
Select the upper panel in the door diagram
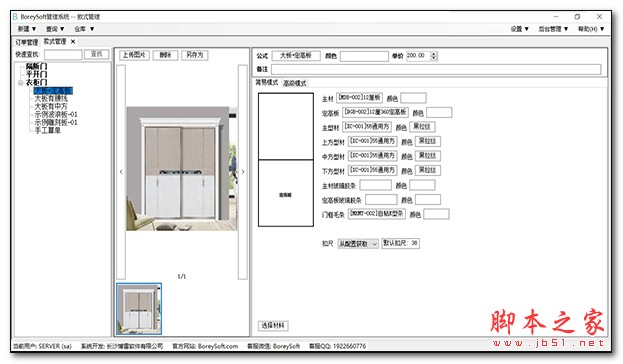[x=286, y=126]
